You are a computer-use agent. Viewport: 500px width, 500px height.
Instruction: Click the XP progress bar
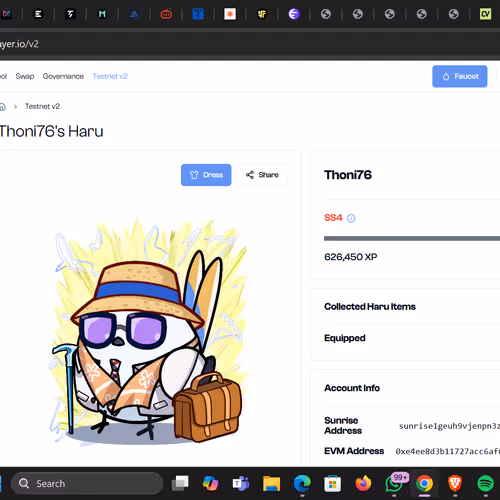tap(412, 238)
